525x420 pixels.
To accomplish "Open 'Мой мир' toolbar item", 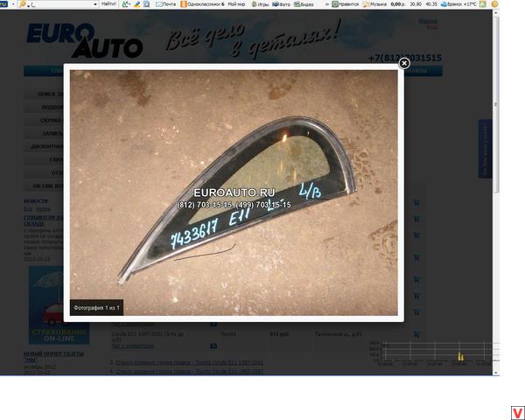I will coord(236,4).
